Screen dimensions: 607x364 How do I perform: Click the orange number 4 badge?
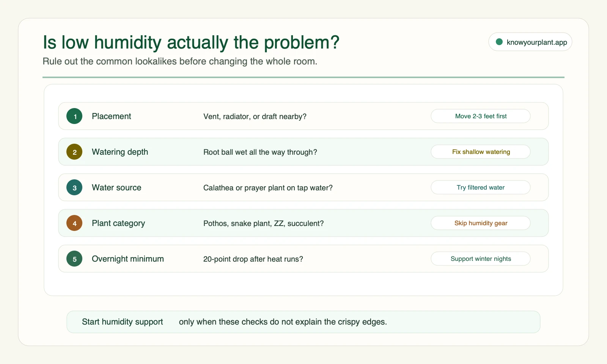tap(74, 223)
